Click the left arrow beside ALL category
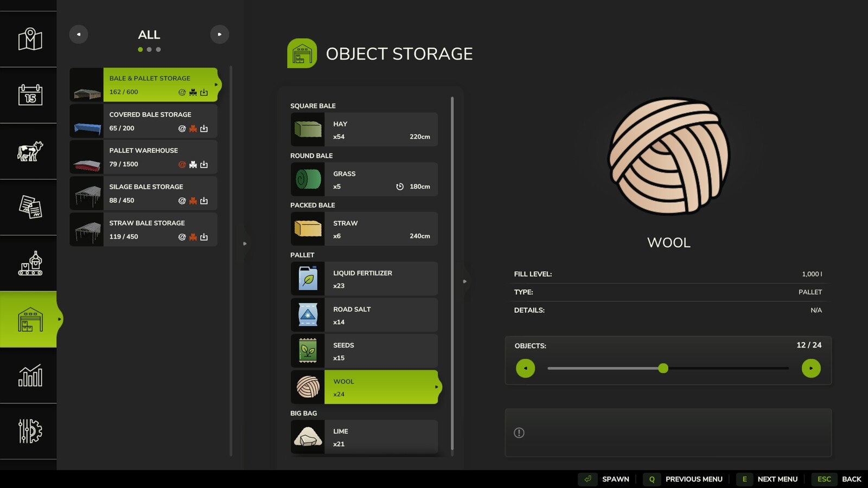 (x=78, y=34)
